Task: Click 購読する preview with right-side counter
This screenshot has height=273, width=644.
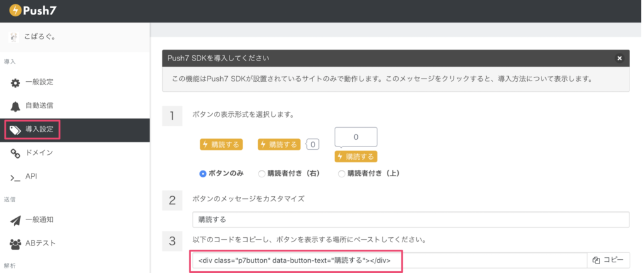Action: pyautogui.click(x=279, y=145)
